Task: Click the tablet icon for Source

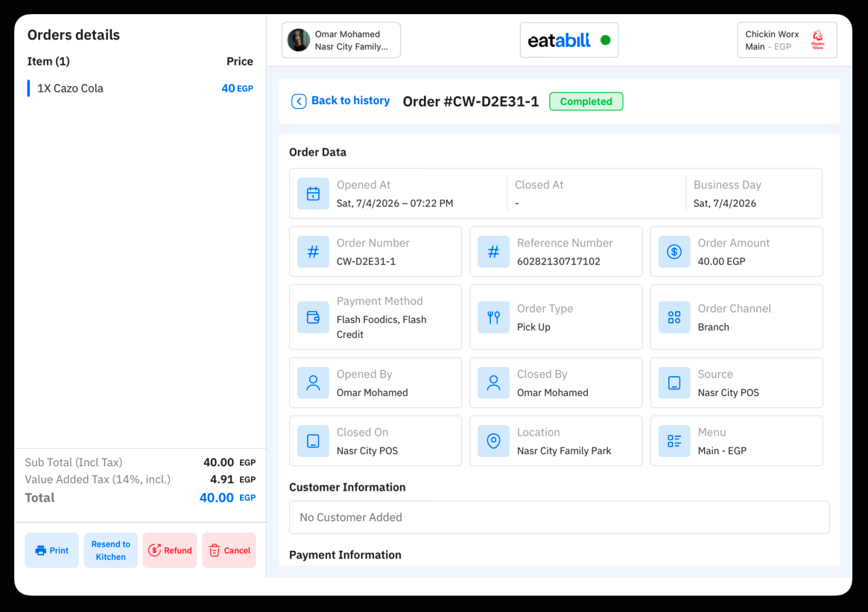Action: click(x=674, y=383)
